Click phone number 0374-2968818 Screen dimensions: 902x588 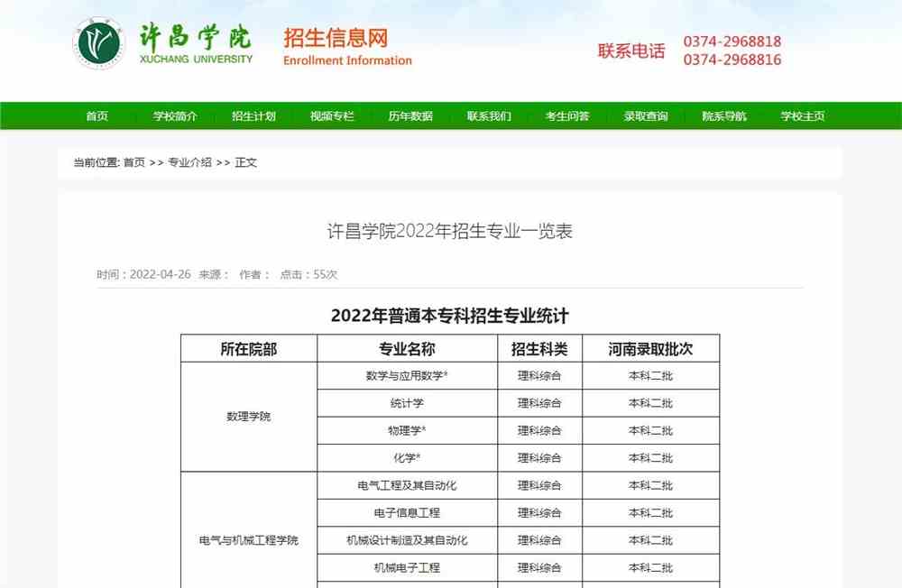[x=732, y=41]
